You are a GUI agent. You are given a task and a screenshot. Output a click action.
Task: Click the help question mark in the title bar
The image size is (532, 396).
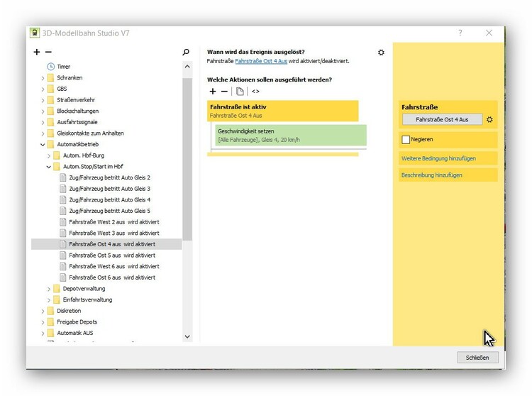pos(460,33)
